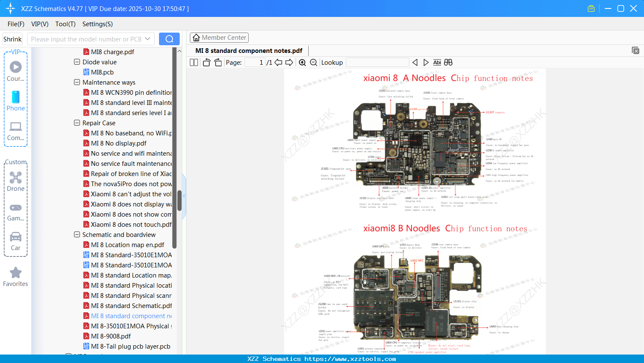Click the Shrink button
644x363 pixels.
coord(12,38)
